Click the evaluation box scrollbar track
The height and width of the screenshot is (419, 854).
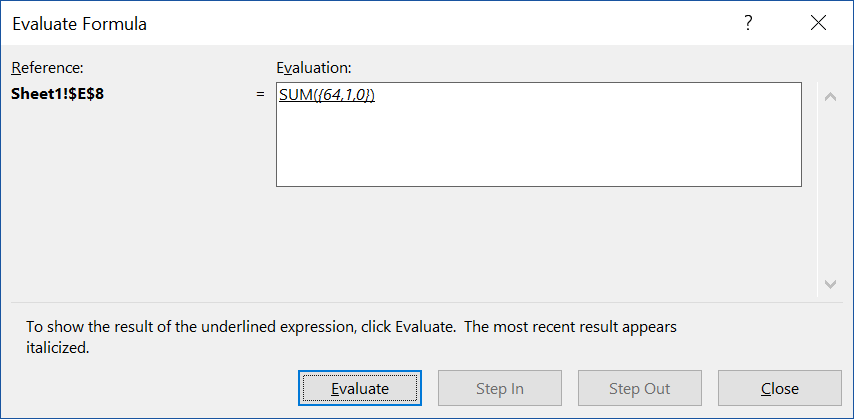pyautogui.click(x=829, y=190)
